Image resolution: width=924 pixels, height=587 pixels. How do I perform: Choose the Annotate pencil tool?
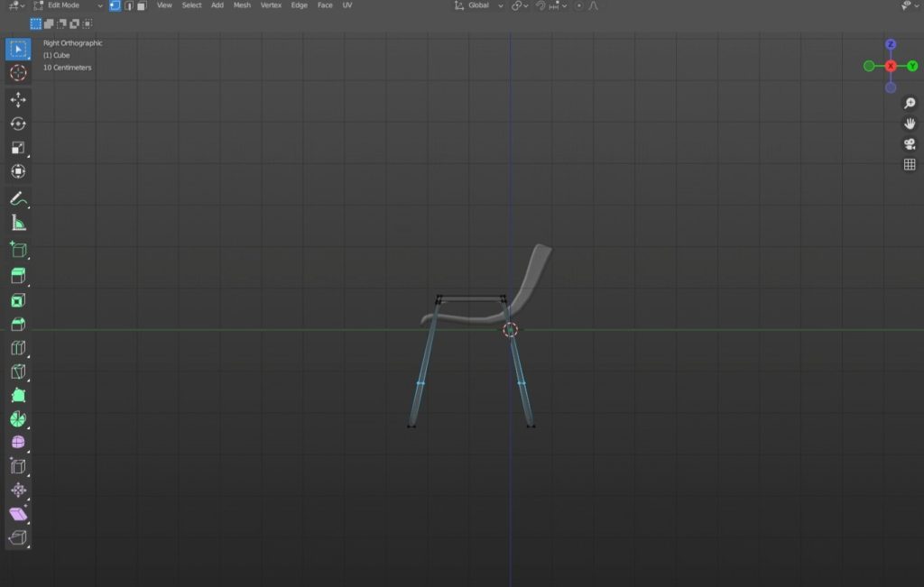point(18,198)
